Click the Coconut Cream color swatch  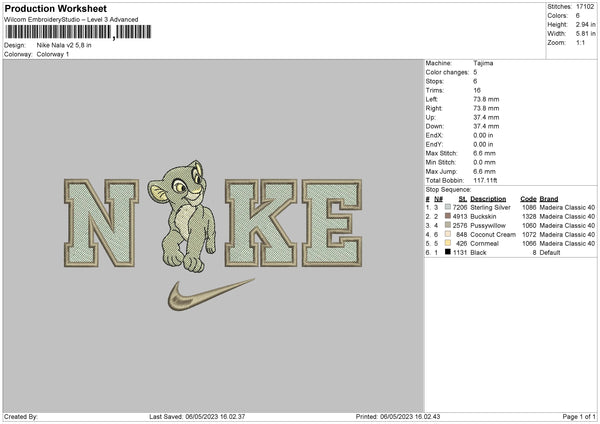pyautogui.click(x=448, y=234)
